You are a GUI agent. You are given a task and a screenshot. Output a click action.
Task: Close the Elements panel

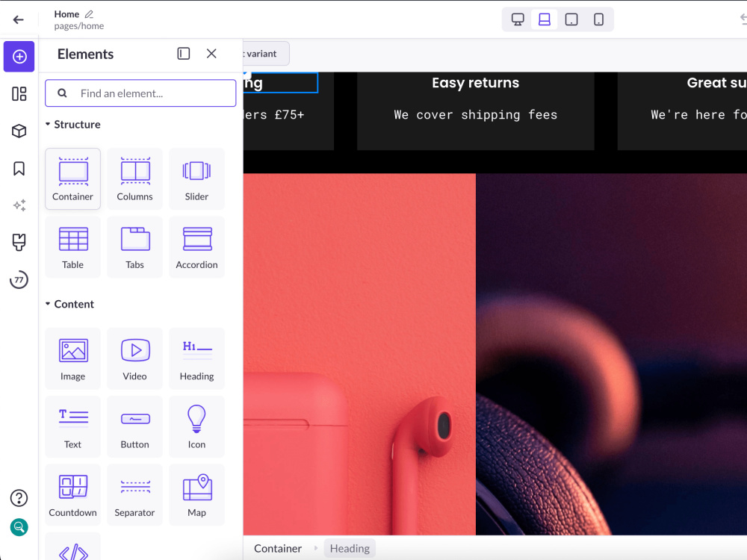point(211,53)
